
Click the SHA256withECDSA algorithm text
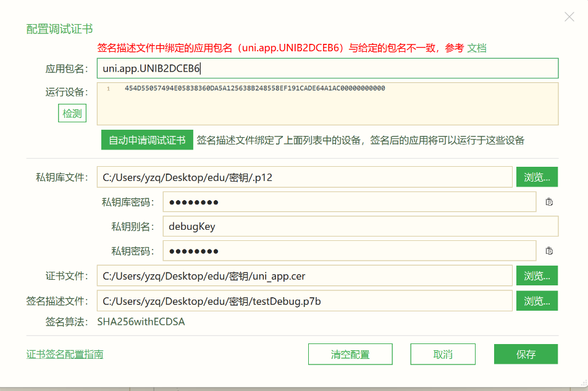click(x=141, y=322)
